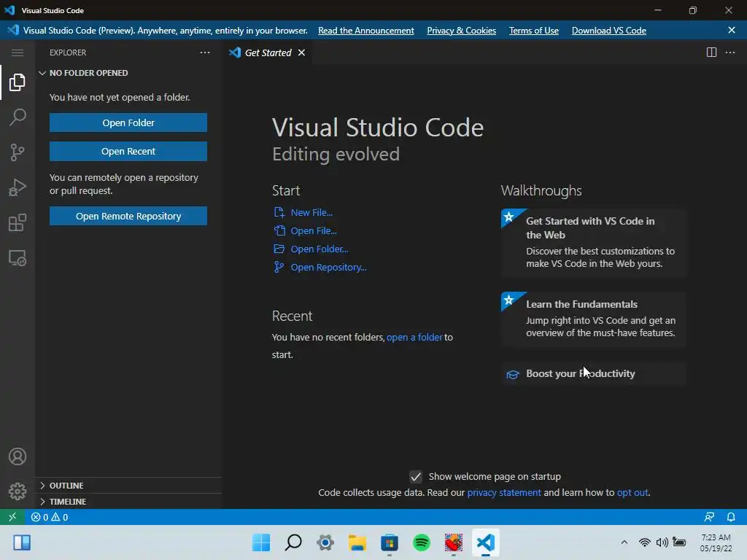Open the Source Control view

click(18, 152)
